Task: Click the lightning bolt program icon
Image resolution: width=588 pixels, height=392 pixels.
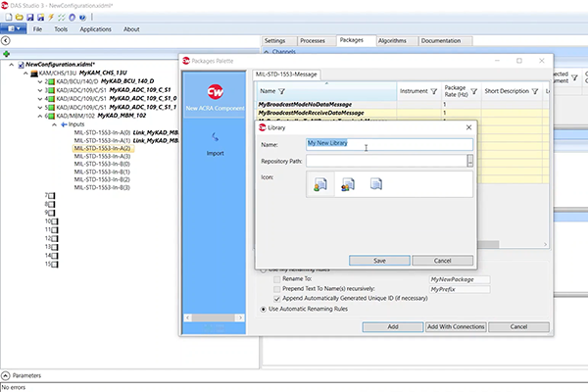Action: pyautogui.click(x=51, y=17)
